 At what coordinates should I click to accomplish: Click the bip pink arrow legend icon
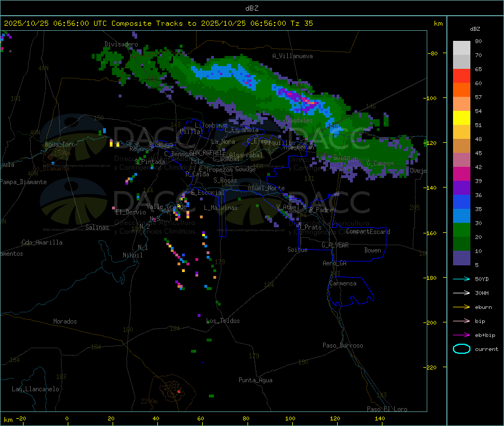461,321
